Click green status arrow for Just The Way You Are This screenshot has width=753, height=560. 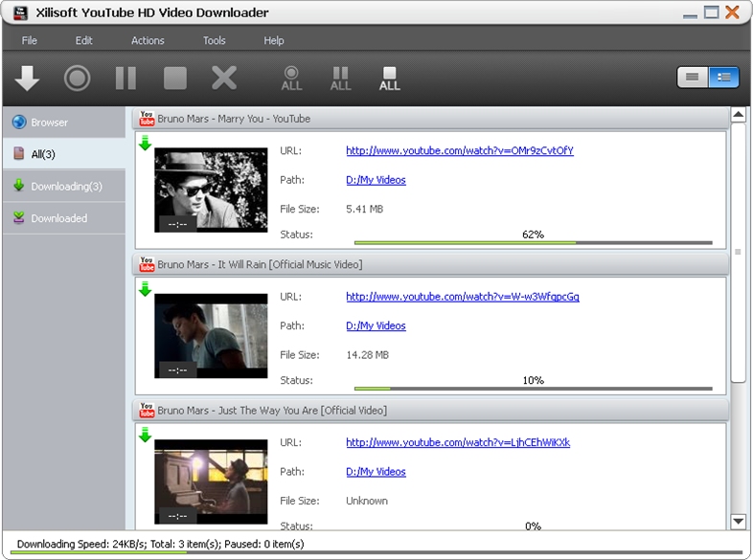(x=145, y=435)
